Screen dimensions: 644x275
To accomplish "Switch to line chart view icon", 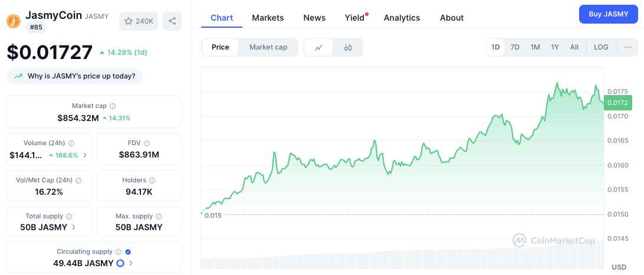I will pyautogui.click(x=318, y=47).
